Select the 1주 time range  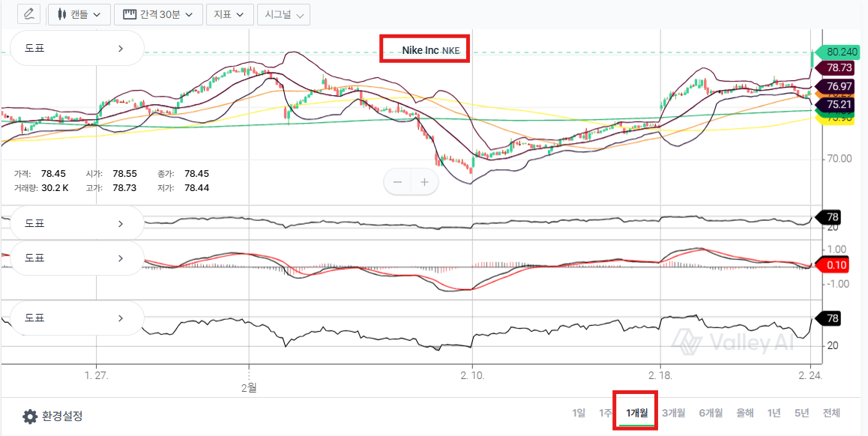(x=605, y=413)
